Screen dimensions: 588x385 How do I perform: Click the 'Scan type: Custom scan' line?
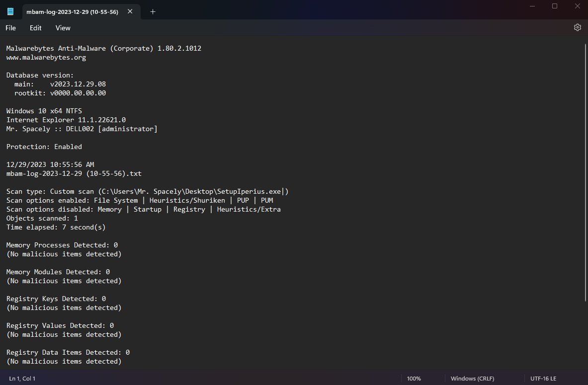(x=148, y=192)
